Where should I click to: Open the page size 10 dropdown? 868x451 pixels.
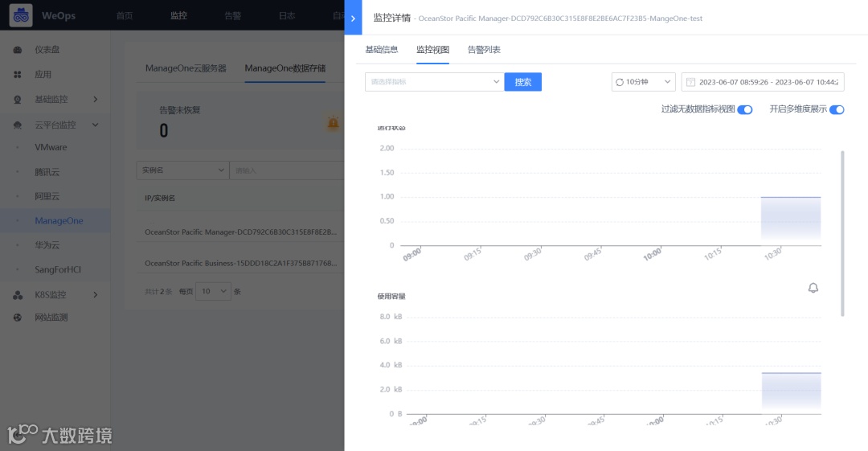(213, 292)
